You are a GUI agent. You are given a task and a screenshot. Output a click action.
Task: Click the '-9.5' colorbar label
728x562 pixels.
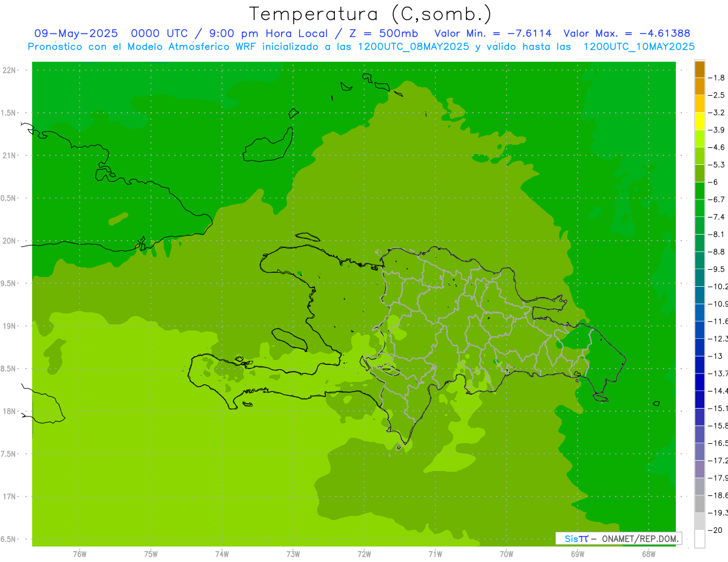click(x=716, y=269)
